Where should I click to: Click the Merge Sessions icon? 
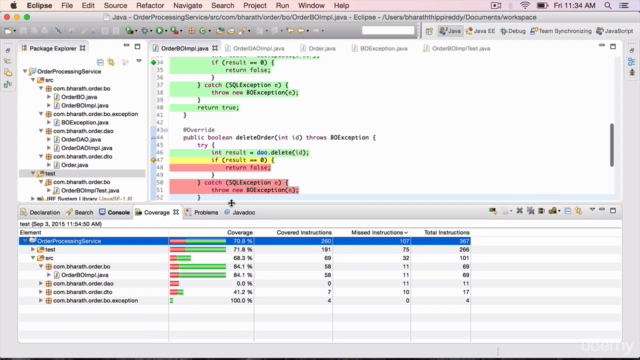point(541,211)
